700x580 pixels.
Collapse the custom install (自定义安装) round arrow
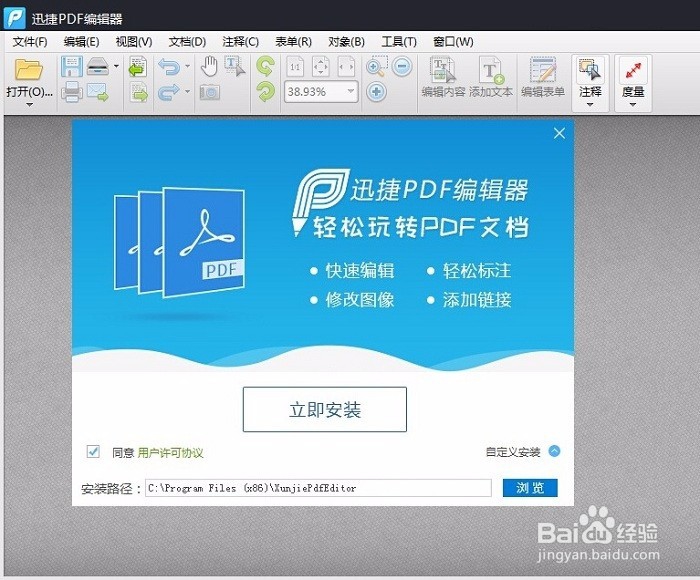554,451
